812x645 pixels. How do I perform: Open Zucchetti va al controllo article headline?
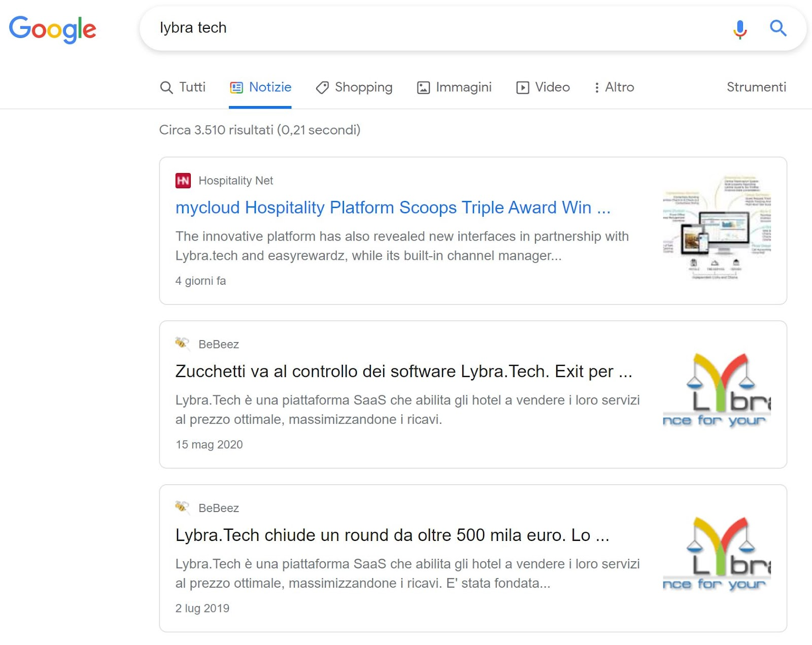pos(404,371)
